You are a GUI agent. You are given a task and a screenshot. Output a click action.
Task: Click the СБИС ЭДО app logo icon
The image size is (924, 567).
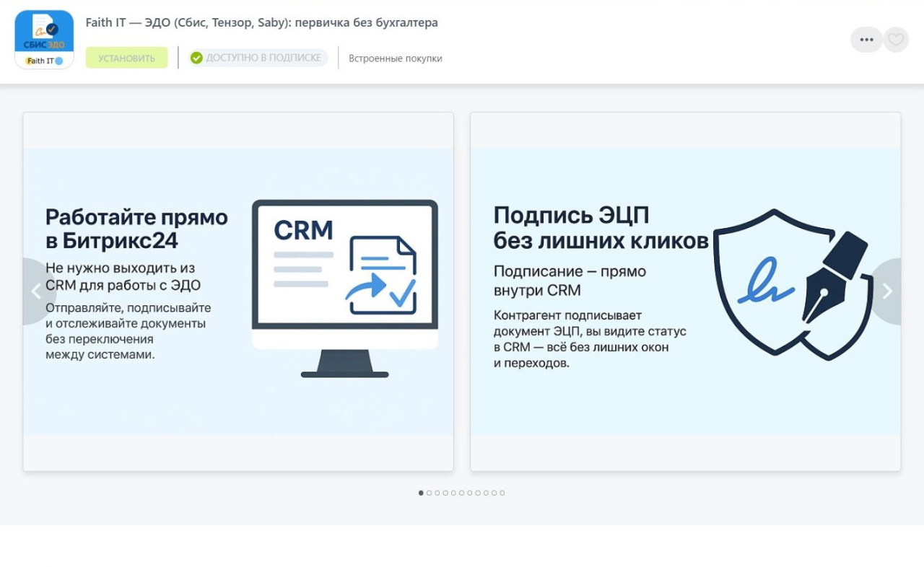point(44,40)
